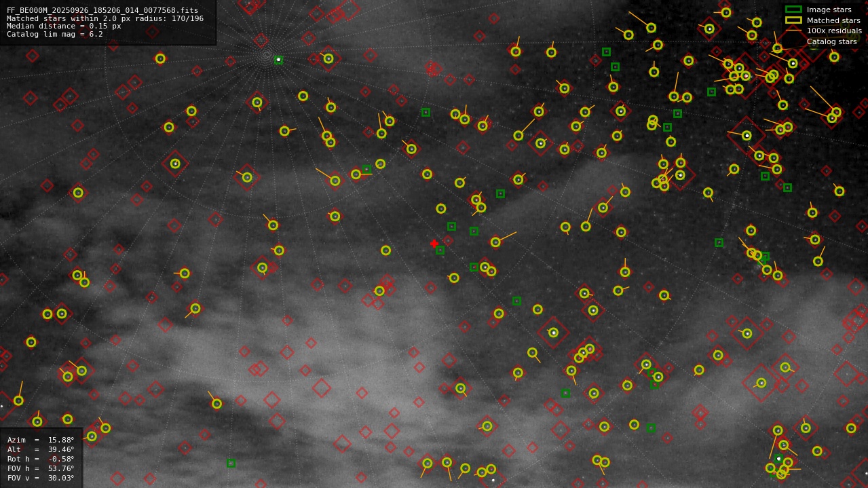Click the yellow Matched stars legend swatch
Screen dimensions: 868x488
793,20
